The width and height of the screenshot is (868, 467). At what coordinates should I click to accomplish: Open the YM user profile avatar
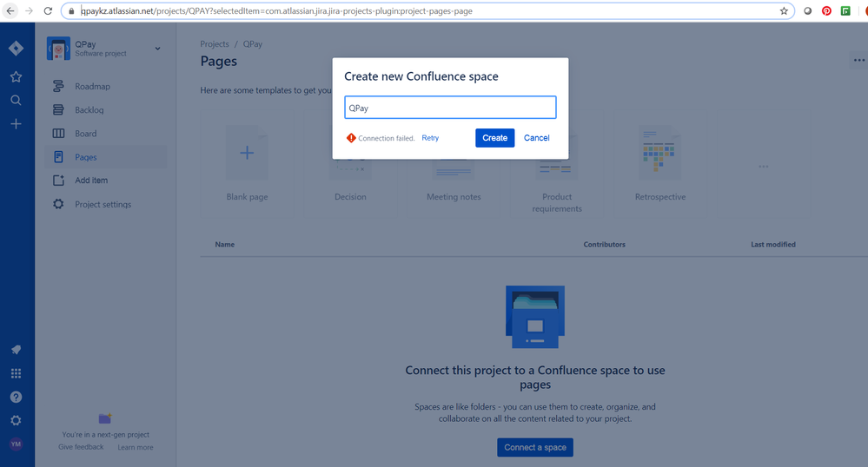[16, 444]
